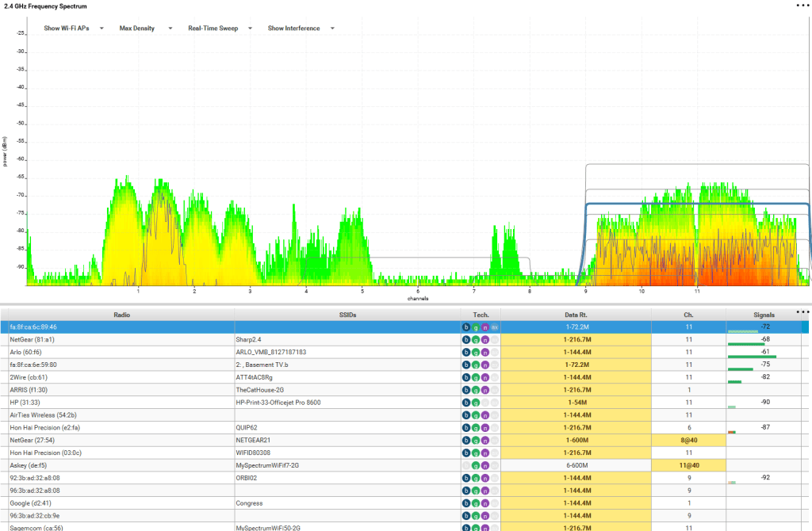This screenshot has width=812, height=531.
Task: Click the 'b' icon in HP-Print-33 row
Action: pos(466,403)
